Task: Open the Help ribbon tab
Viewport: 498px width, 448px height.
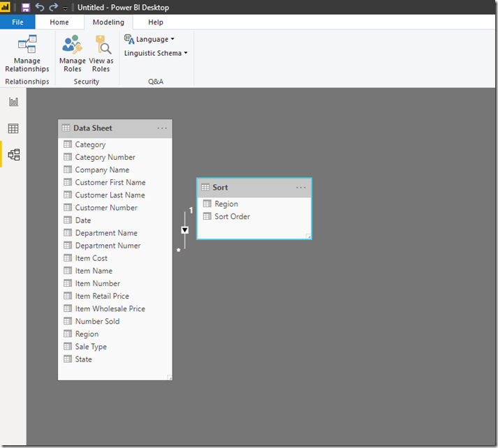Action: 156,22
